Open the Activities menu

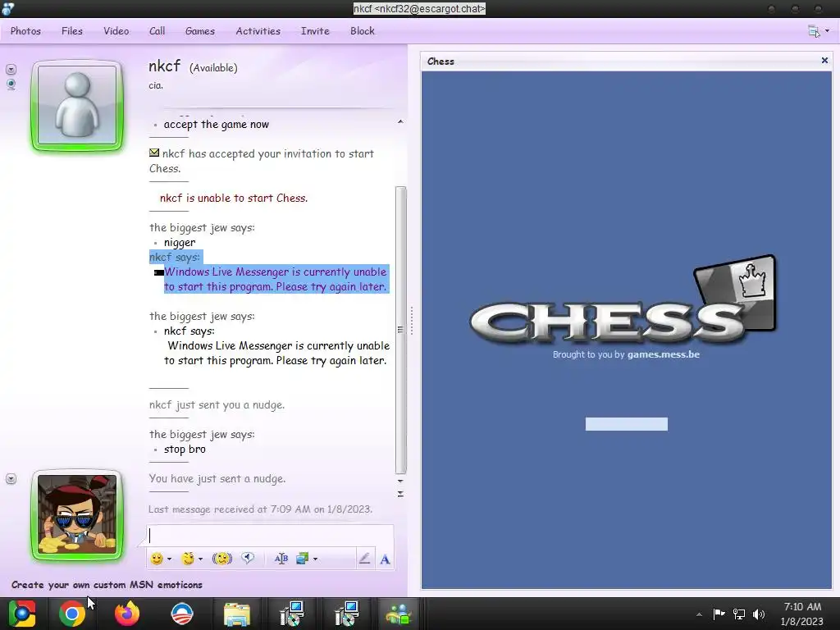(x=258, y=31)
